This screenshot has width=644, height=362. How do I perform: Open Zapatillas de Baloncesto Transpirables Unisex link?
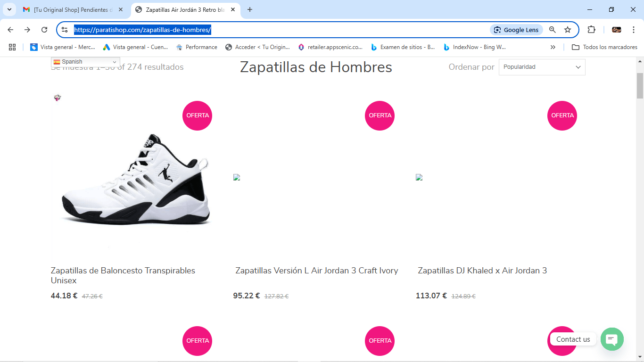(123, 275)
